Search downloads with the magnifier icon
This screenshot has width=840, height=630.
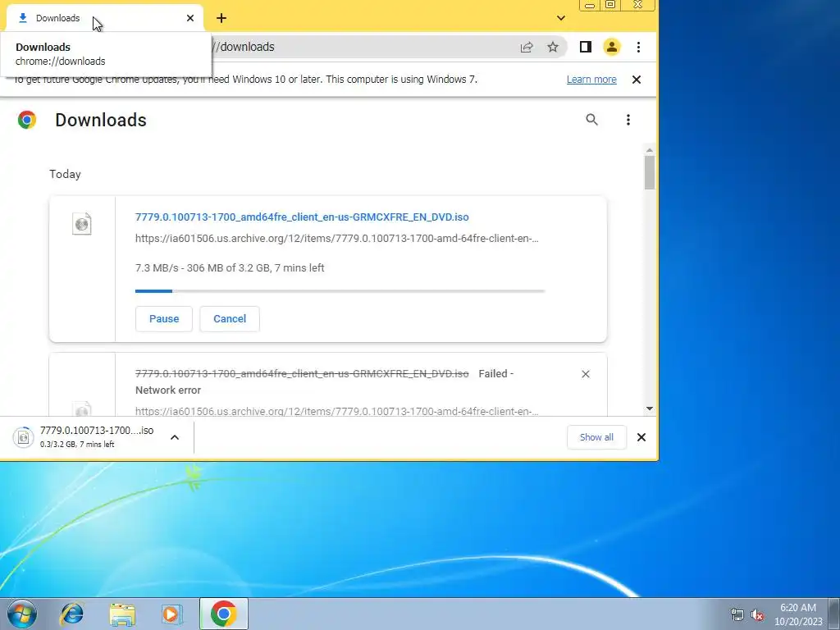[591, 120]
